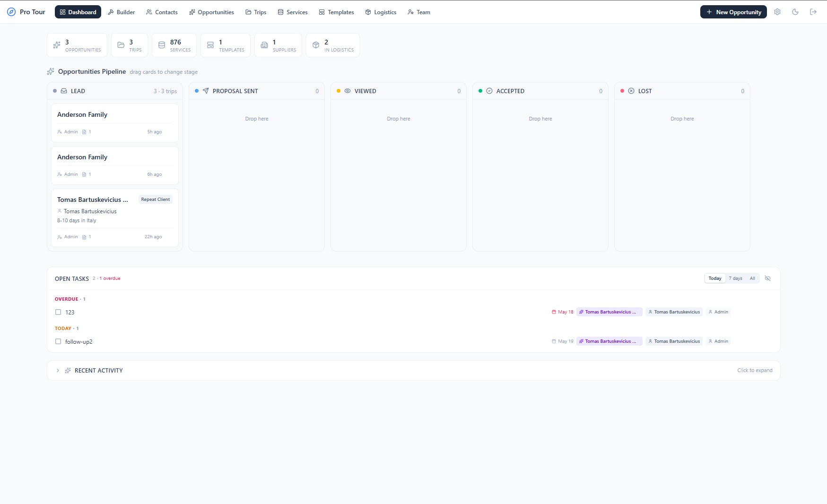Filter open tasks by Today

(x=715, y=278)
